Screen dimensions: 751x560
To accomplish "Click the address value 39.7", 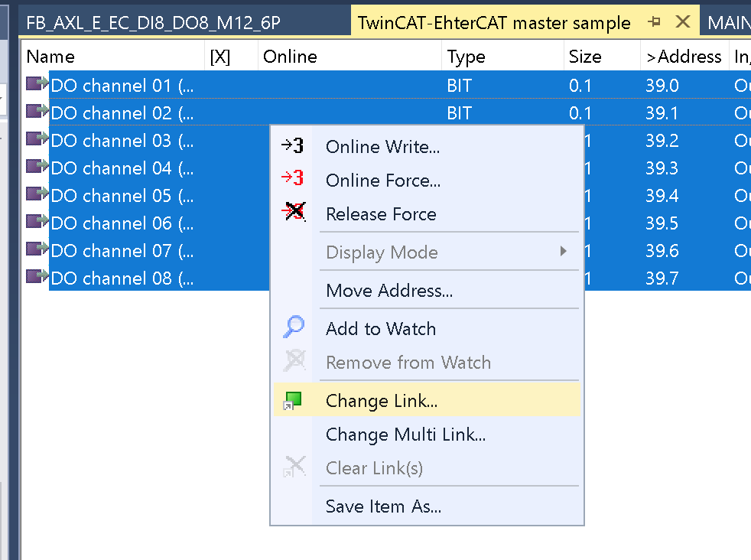I will pyautogui.click(x=662, y=278).
